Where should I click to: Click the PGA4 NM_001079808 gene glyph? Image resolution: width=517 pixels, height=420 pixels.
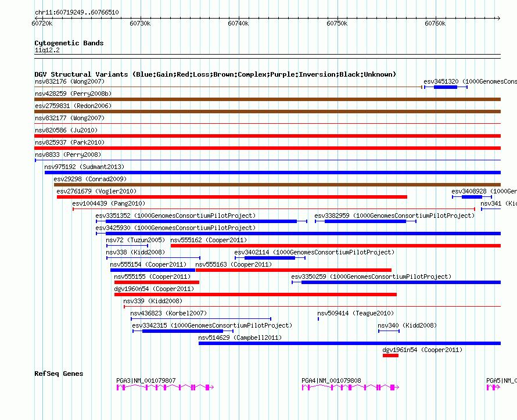tap(350, 387)
